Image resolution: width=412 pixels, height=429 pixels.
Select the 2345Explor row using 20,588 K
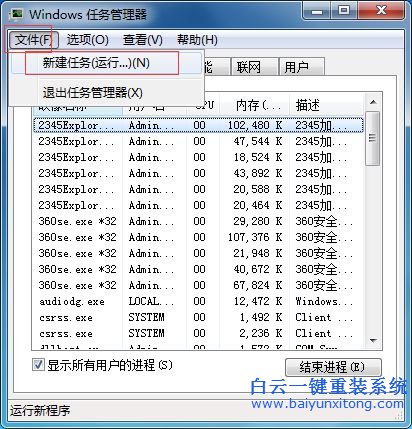click(x=198, y=189)
